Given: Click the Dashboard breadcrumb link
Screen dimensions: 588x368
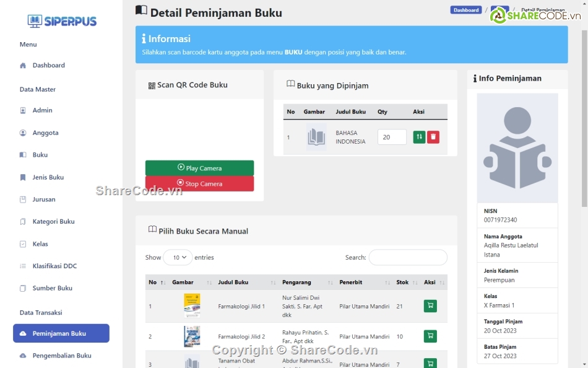Looking at the screenshot, I should click(x=466, y=9).
